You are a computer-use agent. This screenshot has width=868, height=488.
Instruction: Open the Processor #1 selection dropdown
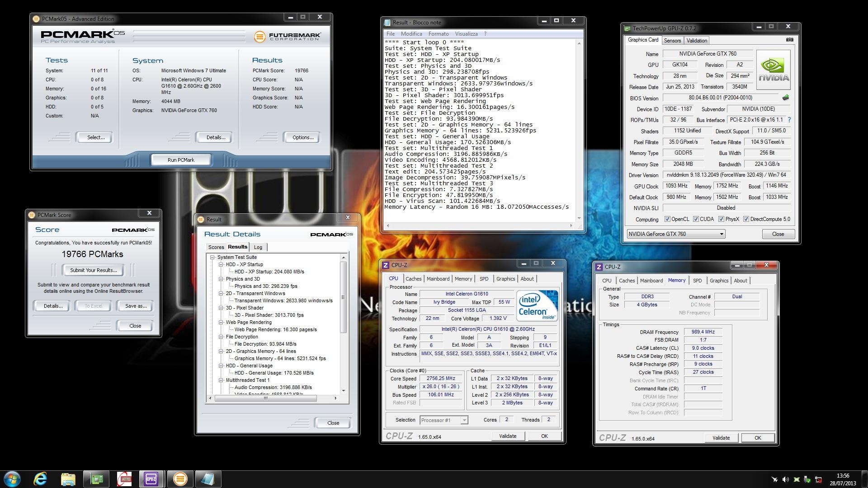point(443,420)
